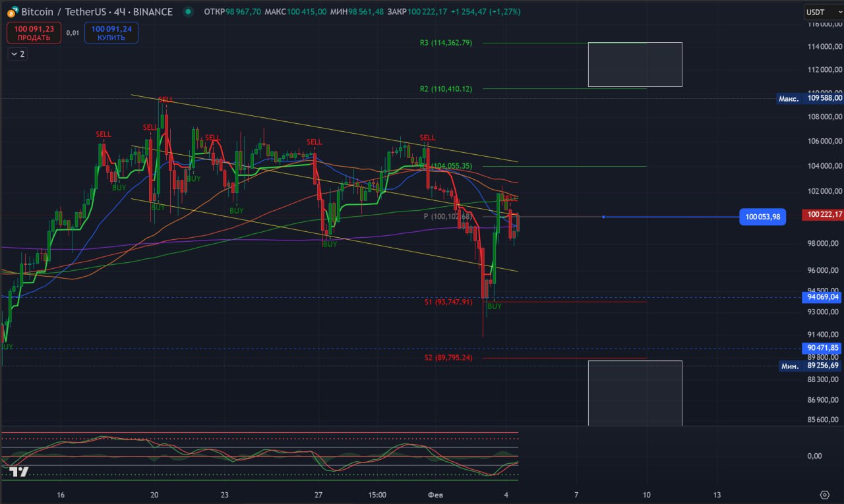This screenshot has height=504, width=844.
Task: Click the 0,01 spread value
Action: click(73, 32)
